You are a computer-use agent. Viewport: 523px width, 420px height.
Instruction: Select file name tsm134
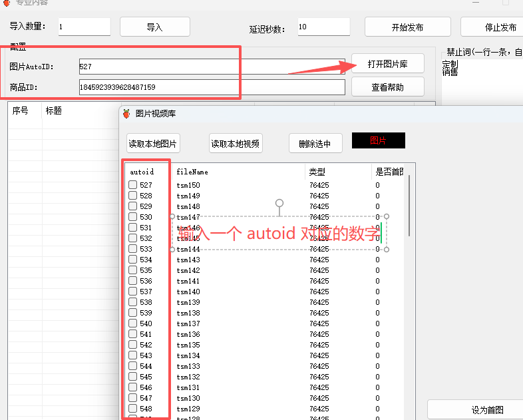pos(188,355)
